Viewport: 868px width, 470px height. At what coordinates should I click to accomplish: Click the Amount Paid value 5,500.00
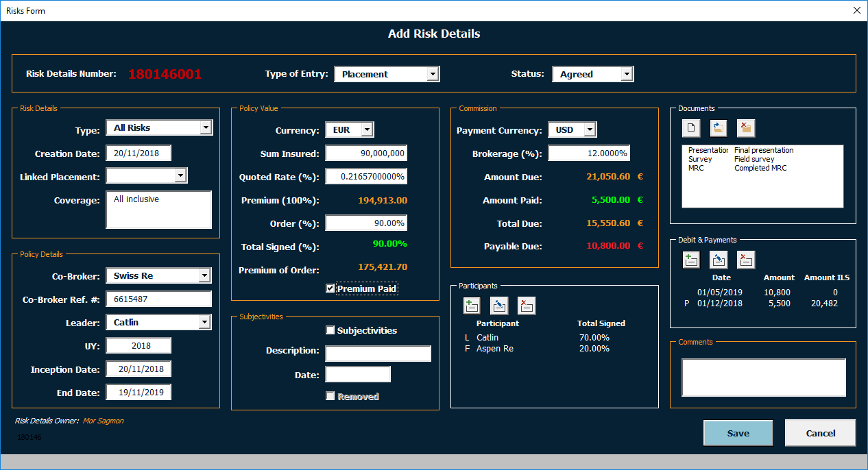pyautogui.click(x=610, y=200)
